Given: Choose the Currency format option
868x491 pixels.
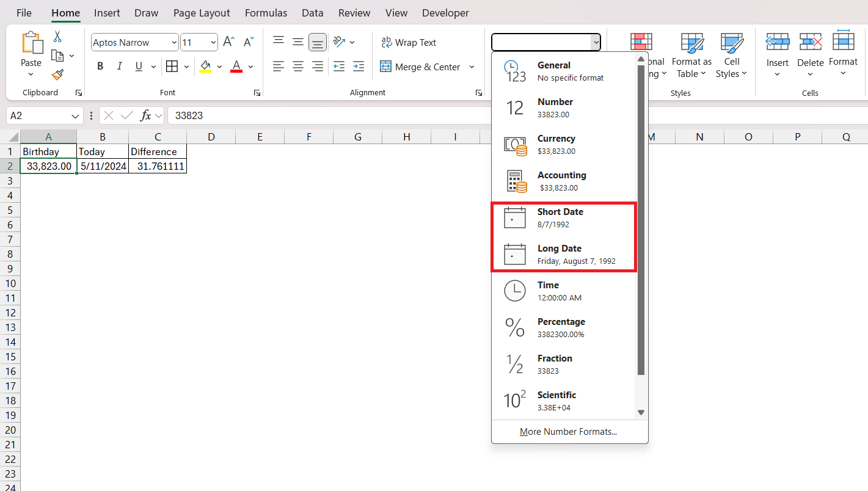Looking at the screenshot, I should tap(563, 145).
